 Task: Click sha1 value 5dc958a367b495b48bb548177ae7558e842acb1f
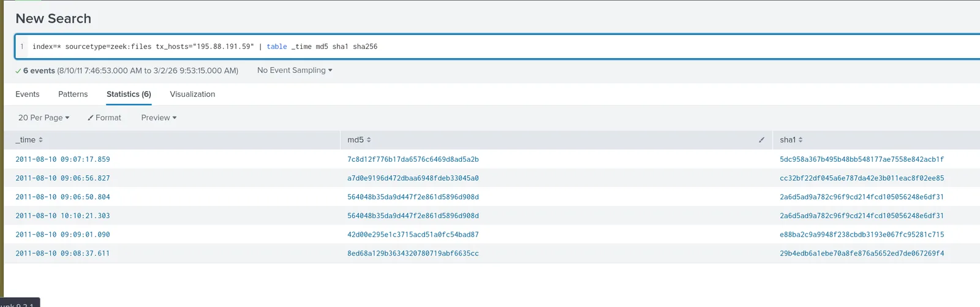click(862, 159)
